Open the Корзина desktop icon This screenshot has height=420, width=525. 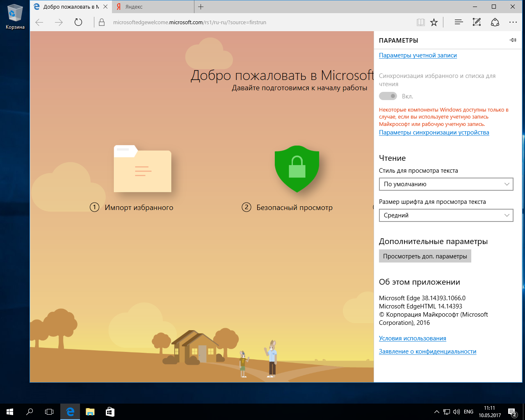pos(15,16)
